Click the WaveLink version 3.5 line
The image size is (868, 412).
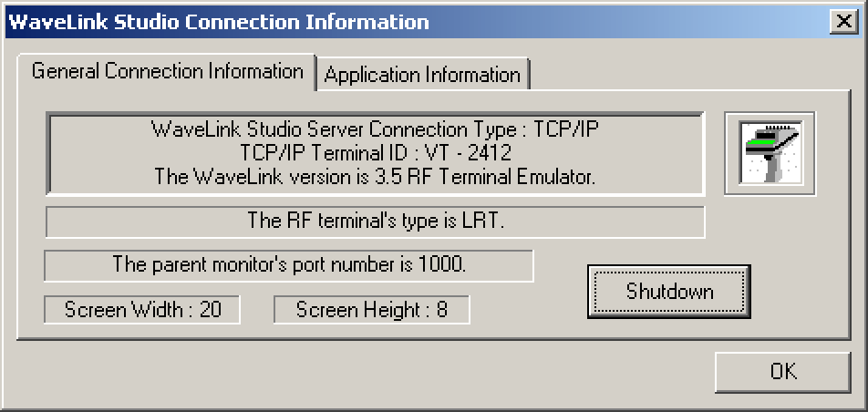coord(375,177)
